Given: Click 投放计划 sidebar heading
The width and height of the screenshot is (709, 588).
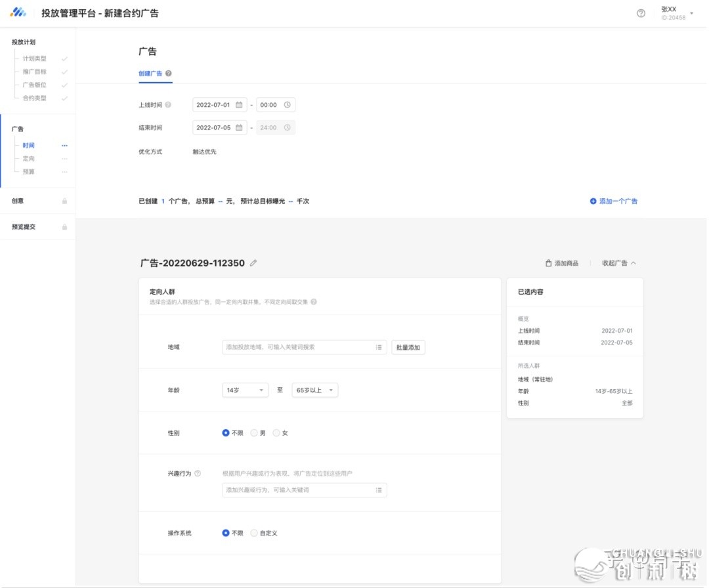Looking at the screenshot, I should [x=24, y=42].
